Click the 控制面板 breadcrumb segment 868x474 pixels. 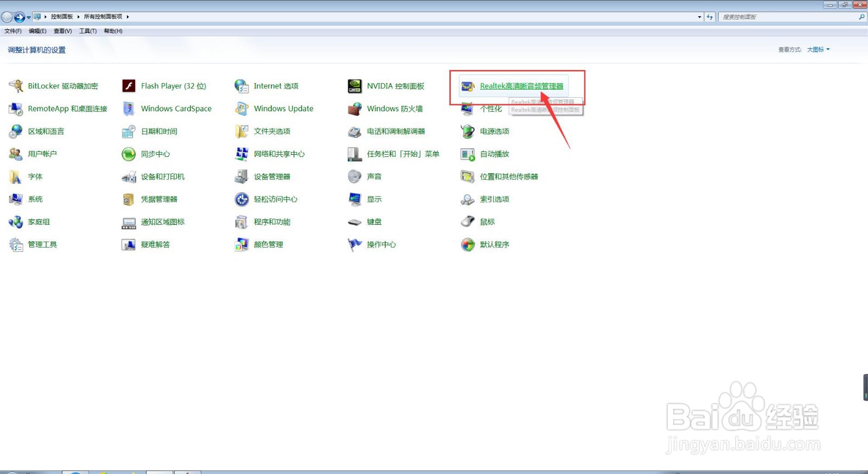62,17
